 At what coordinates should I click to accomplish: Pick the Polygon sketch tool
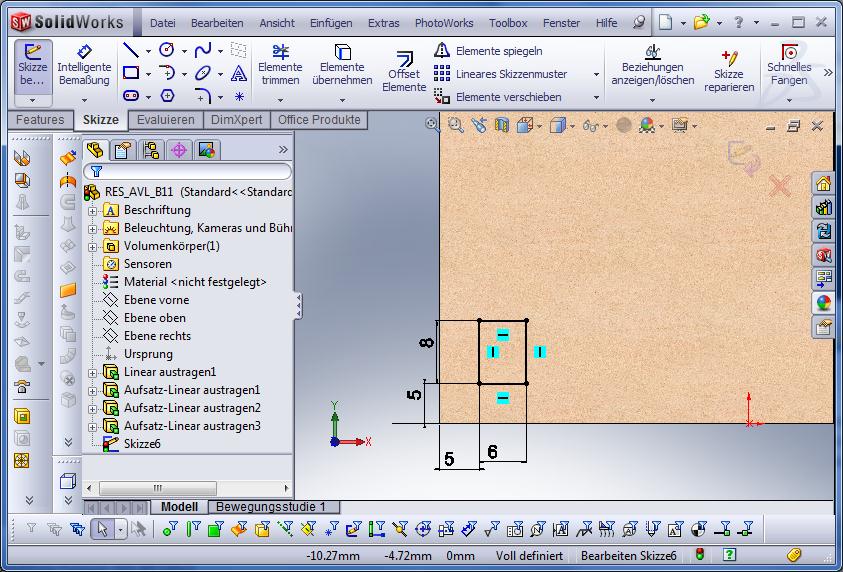(x=167, y=96)
